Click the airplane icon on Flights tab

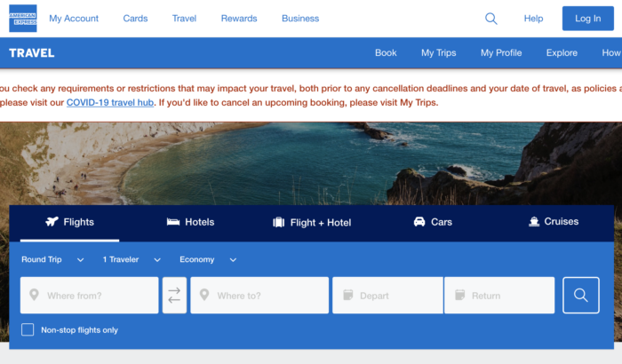point(52,222)
